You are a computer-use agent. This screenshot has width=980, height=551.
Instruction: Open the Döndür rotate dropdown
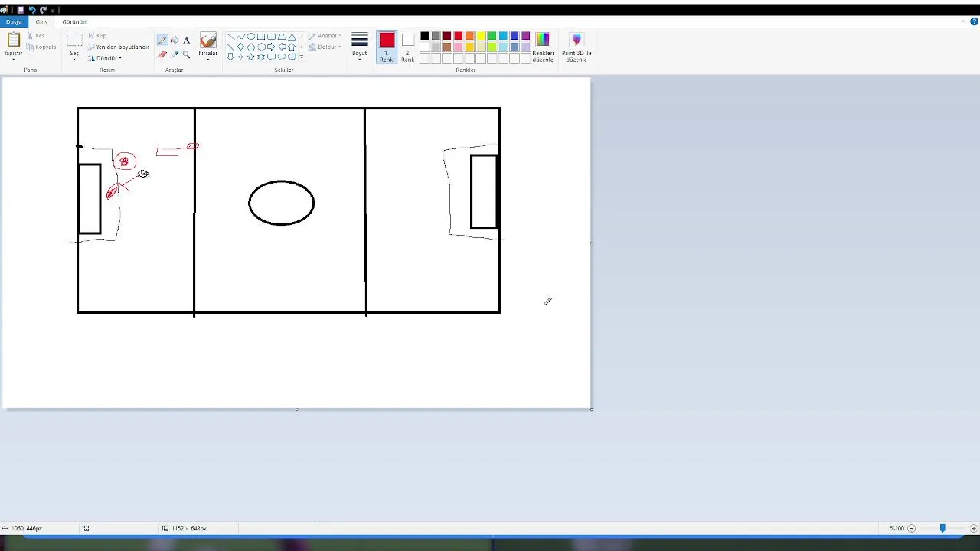pyautogui.click(x=104, y=58)
